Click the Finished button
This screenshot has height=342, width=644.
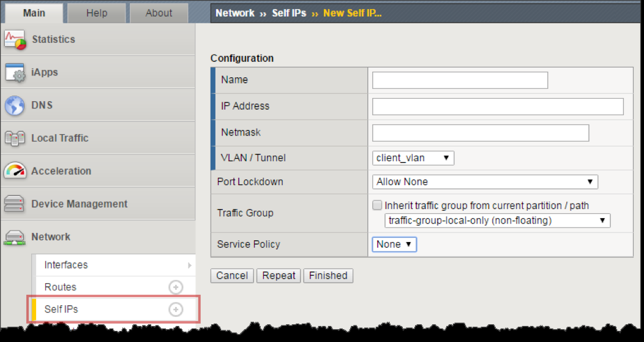pyautogui.click(x=328, y=275)
